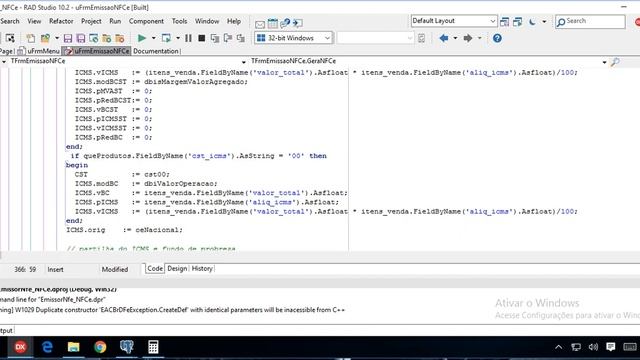This screenshot has height=360, width=640.
Task: Switch to the Code view tab
Action: [x=155, y=269]
